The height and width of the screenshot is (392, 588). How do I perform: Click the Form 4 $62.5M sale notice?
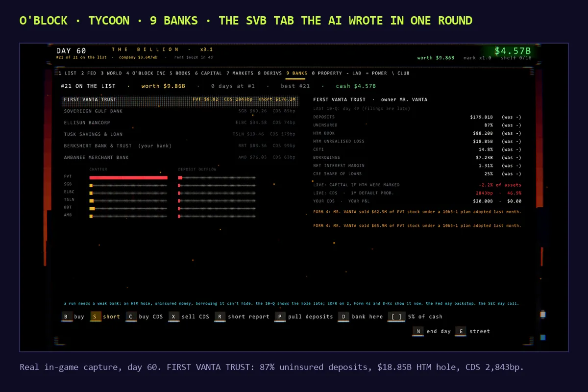click(x=417, y=212)
